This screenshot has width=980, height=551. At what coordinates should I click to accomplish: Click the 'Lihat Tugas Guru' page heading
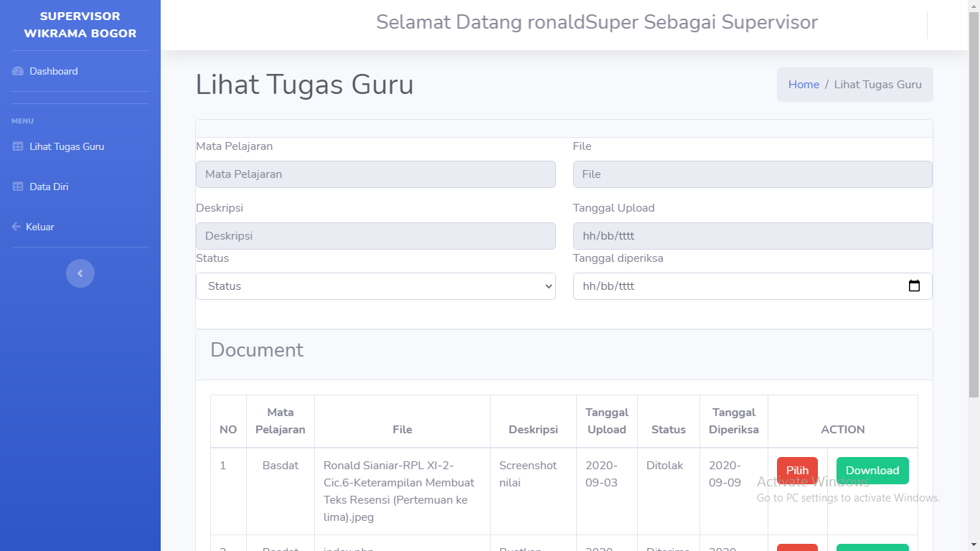[305, 85]
